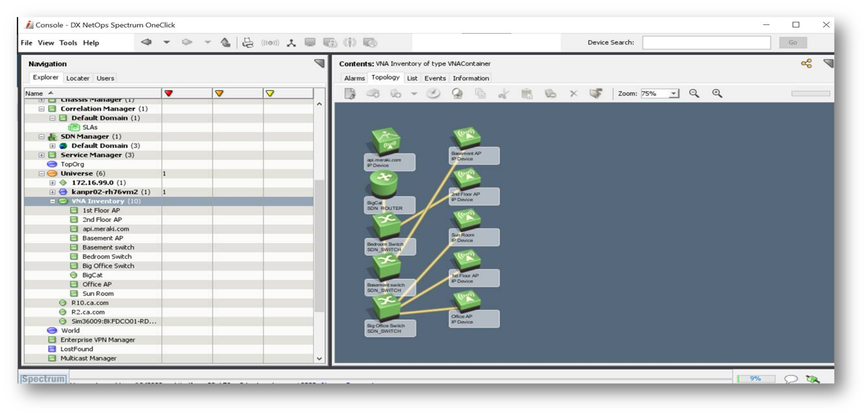Image resolution: width=868 pixels, height=417 pixels.
Task: Click the share icon in Contents panel
Action: pos(806,63)
